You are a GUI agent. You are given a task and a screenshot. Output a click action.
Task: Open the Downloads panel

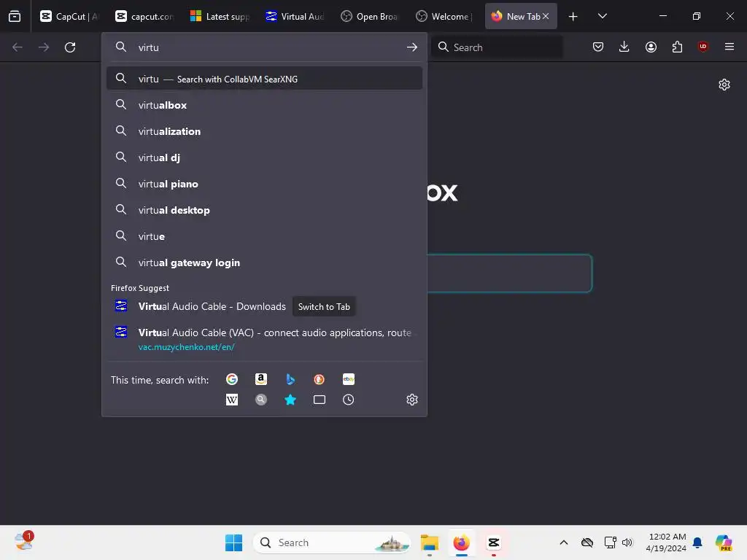pyautogui.click(x=624, y=47)
